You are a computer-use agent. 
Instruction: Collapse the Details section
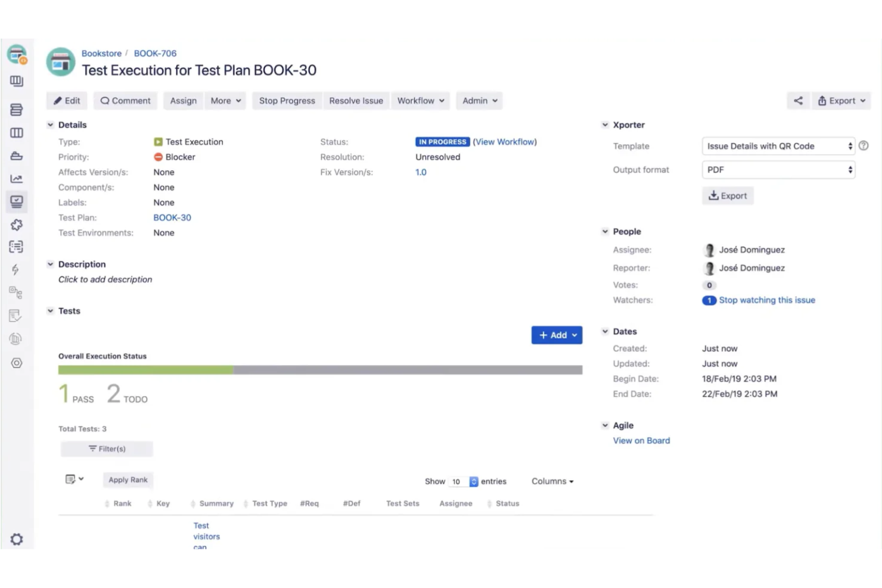50,125
